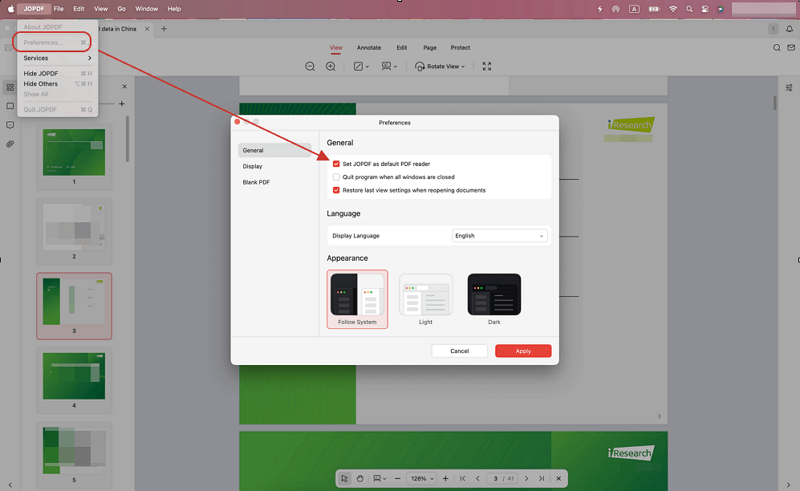Click the zoom in magnifier icon
Viewport: 800px width, 491px height.
pyautogui.click(x=331, y=66)
